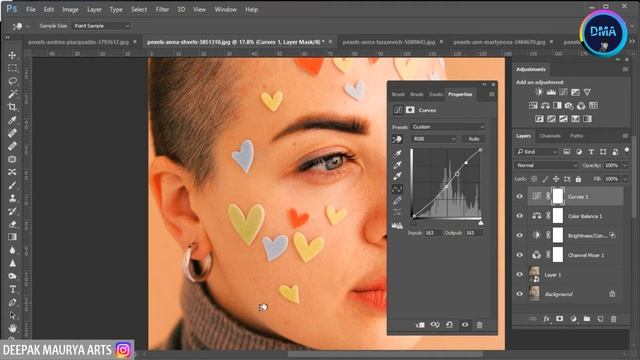This screenshot has width=640, height=360.
Task: Open the layer Kind filter dropdown
Action: point(537,152)
